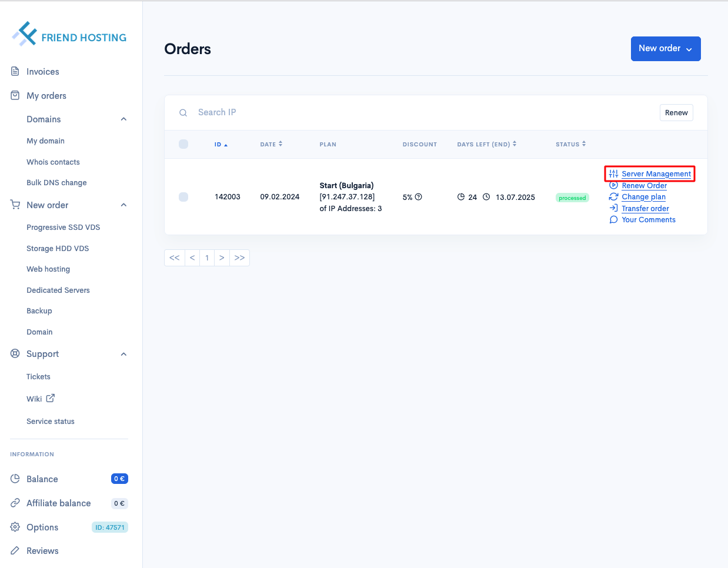Image resolution: width=728 pixels, height=568 pixels.
Task: Open Domain order option
Action: (39, 332)
